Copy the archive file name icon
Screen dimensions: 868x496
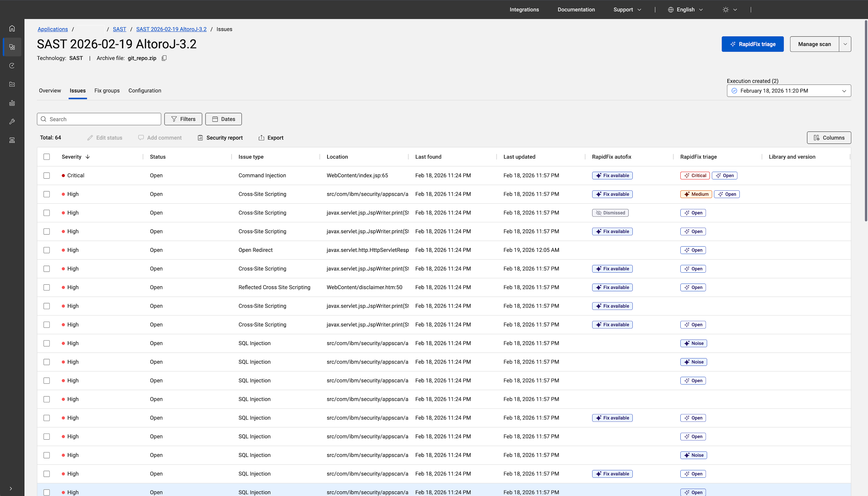(x=164, y=58)
